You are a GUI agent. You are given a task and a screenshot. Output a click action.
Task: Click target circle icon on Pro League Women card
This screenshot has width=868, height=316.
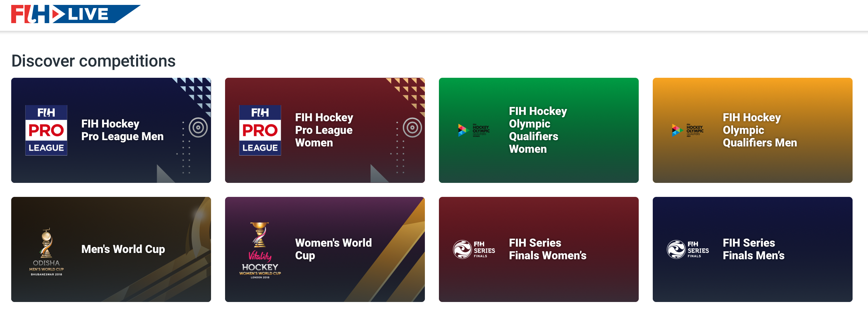pyautogui.click(x=412, y=128)
